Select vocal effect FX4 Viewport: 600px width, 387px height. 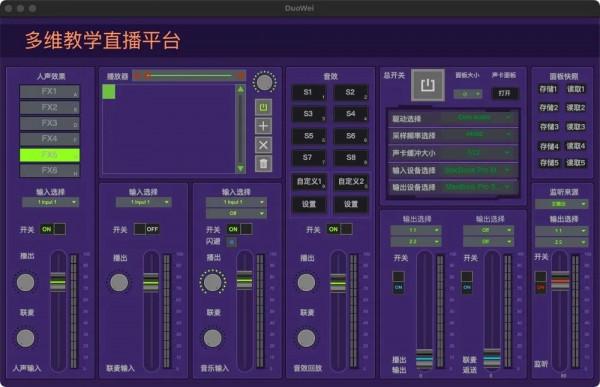(50, 139)
